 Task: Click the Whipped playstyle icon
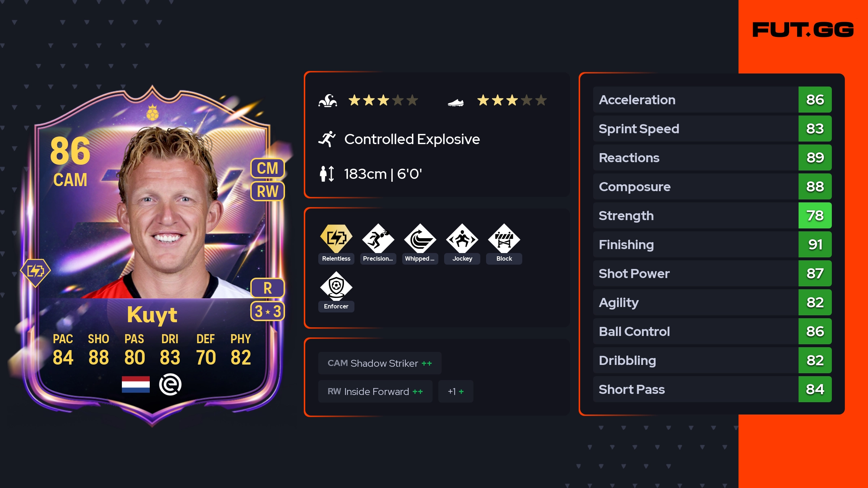(420, 238)
